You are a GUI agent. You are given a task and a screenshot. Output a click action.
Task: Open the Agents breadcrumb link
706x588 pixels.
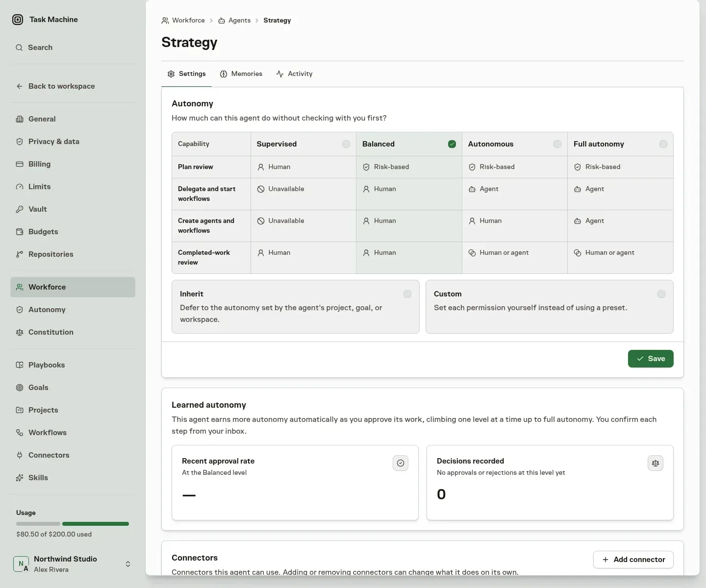tap(234, 21)
